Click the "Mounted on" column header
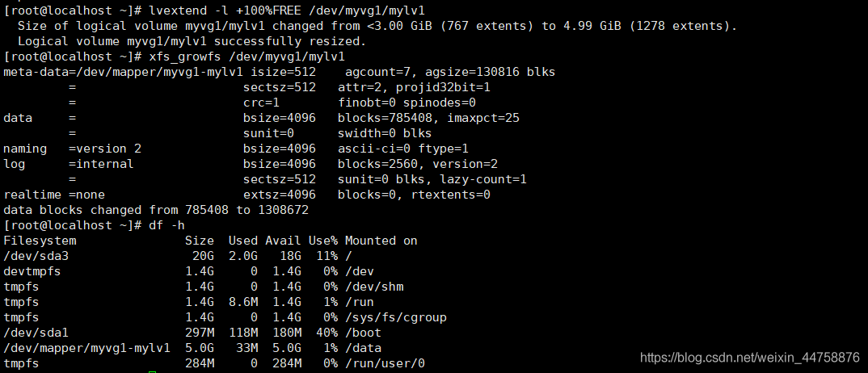Screen dimensions: 868x373 click(381, 241)
